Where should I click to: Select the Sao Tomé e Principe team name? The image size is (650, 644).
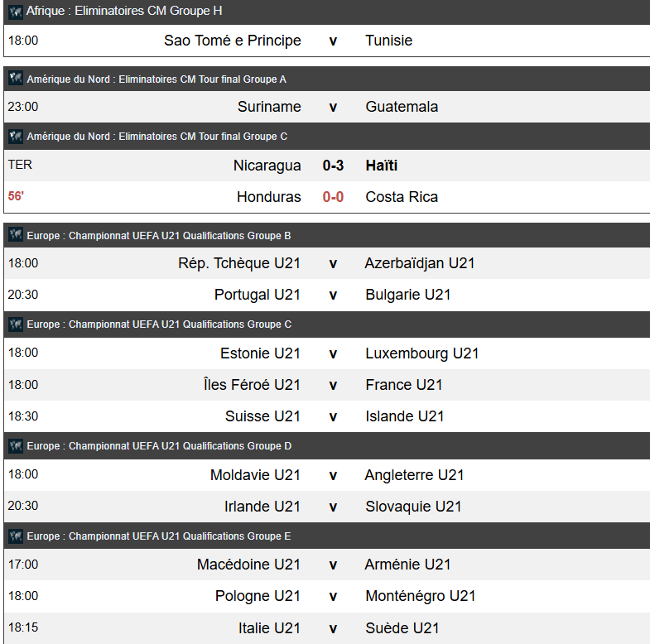(232, 41)
